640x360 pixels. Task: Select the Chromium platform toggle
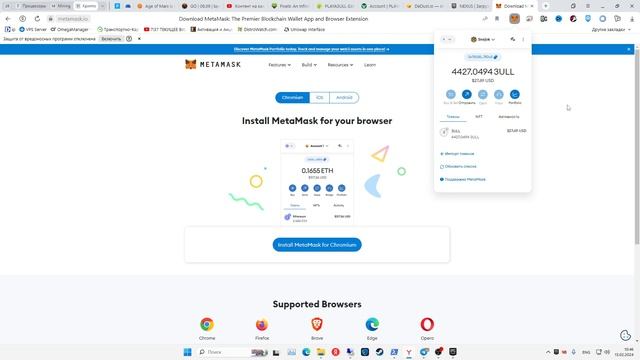pyautogui.click(x=292, y=98)
